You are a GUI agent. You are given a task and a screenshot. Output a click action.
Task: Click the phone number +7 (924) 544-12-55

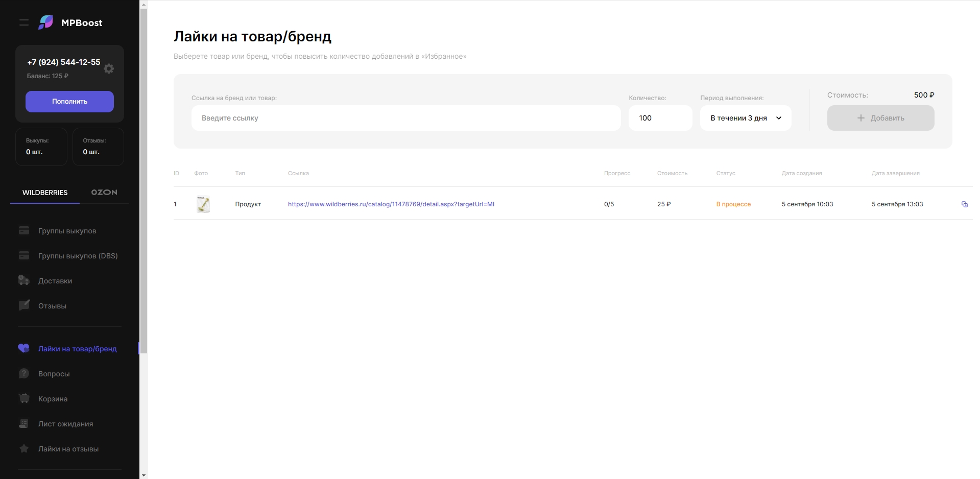[64, 62]
